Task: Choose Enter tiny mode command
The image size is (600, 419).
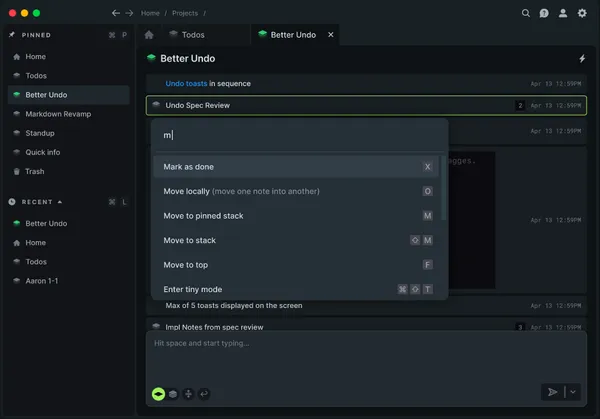Action: (x=296, y=289)
